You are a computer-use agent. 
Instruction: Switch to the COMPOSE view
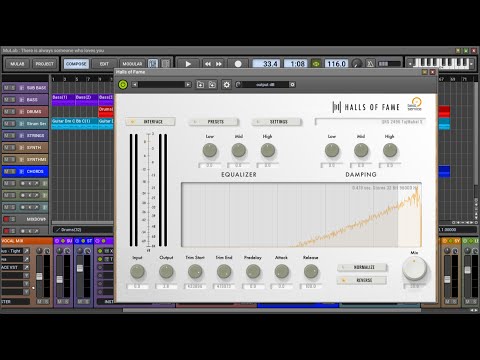tap(76, 64)
